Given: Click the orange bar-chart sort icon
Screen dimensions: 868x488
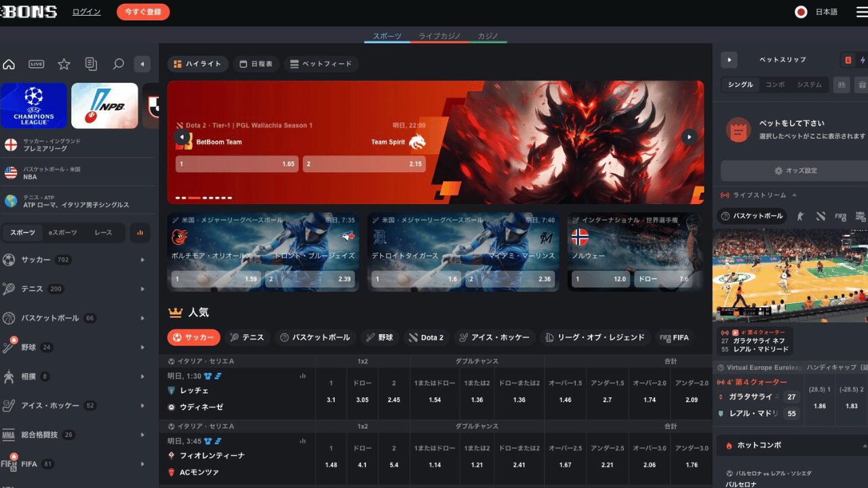Looking at the screenshot, I should coord(140,232).
